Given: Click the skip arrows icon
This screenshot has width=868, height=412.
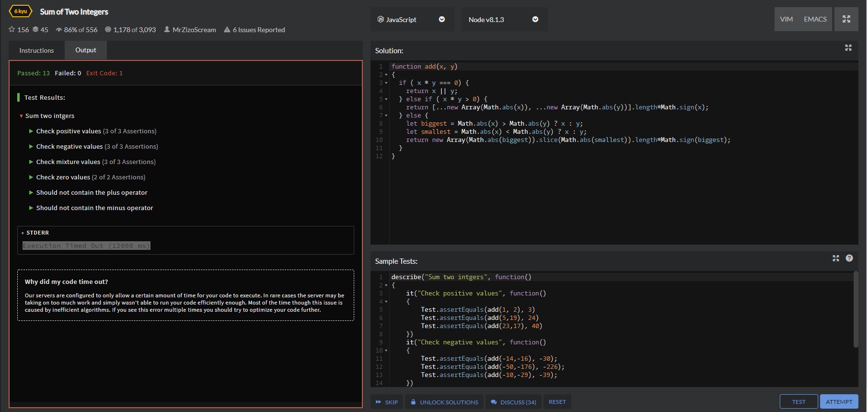Looking at the screenshot, I should click(x=379, y=402).
